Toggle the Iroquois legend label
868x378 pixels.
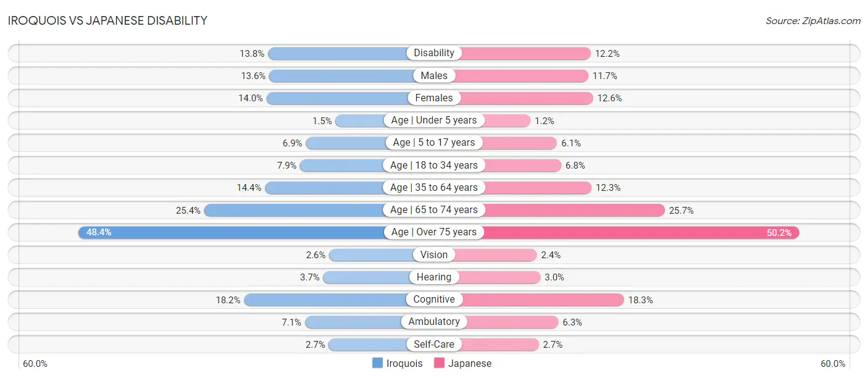[404, 363]
